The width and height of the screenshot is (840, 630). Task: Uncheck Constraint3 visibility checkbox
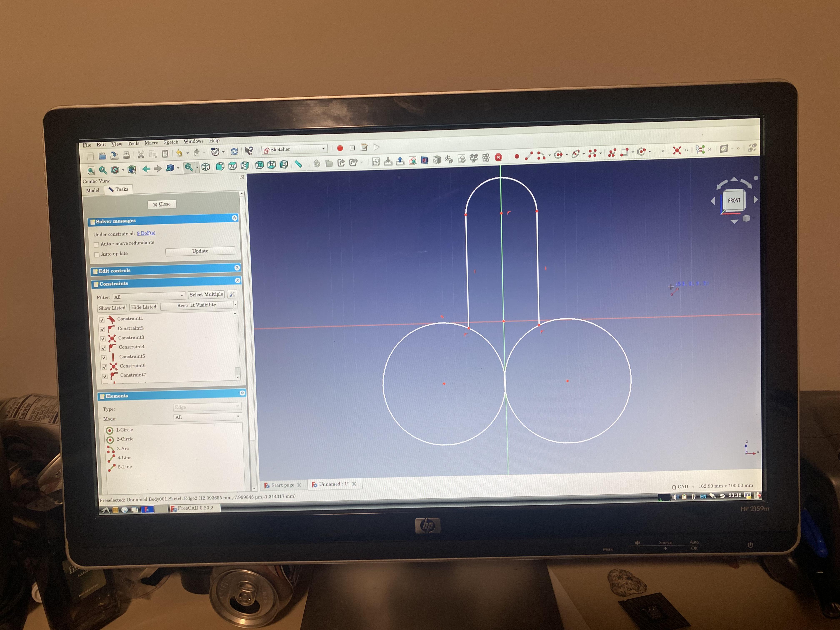coord(103,339)
